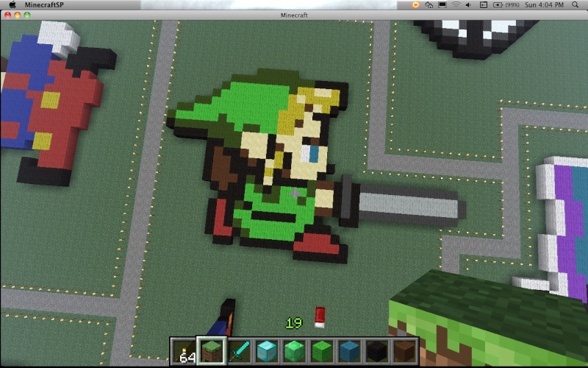
Task: Open the volume control icon
Action: coord(468,5)
